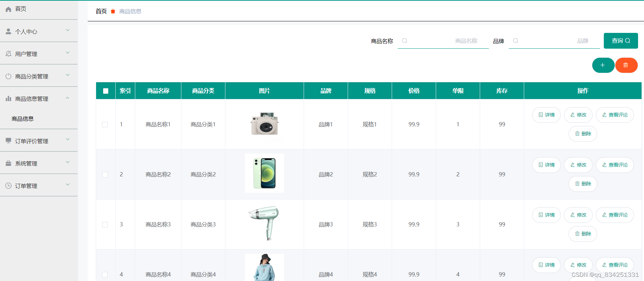Open the 用户管理 menu label
This screenshot has height=281, width=644.
(26, 54)
